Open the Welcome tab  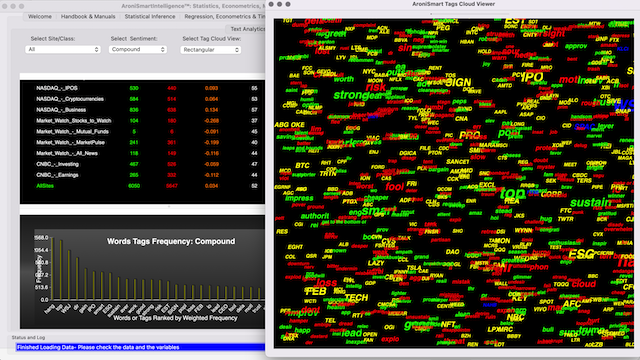coord(40,17)
